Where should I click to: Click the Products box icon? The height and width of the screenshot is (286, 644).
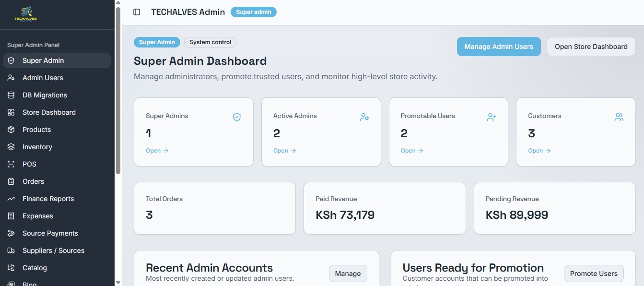[11, 130]
